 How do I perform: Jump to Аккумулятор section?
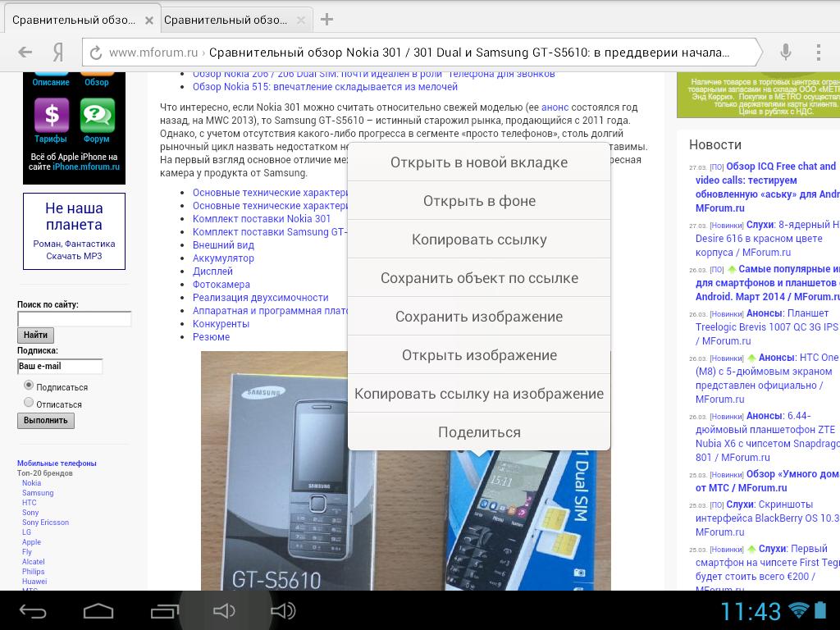223,258
